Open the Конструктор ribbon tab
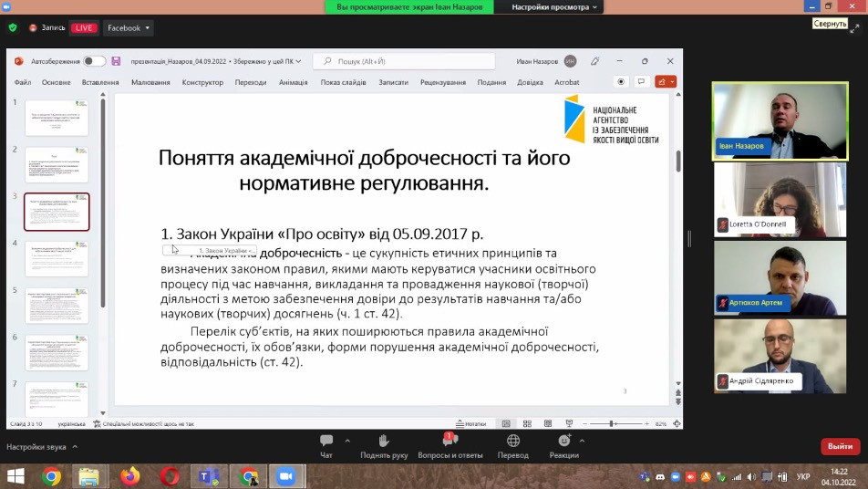The image size is (868, 489). 202,82
